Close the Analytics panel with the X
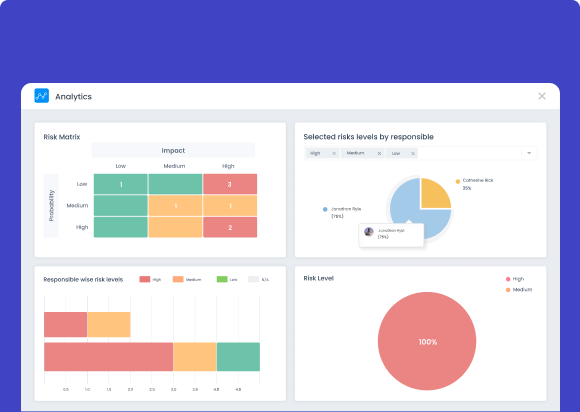This screenshot has width=580, height=412. pos(542,96)
